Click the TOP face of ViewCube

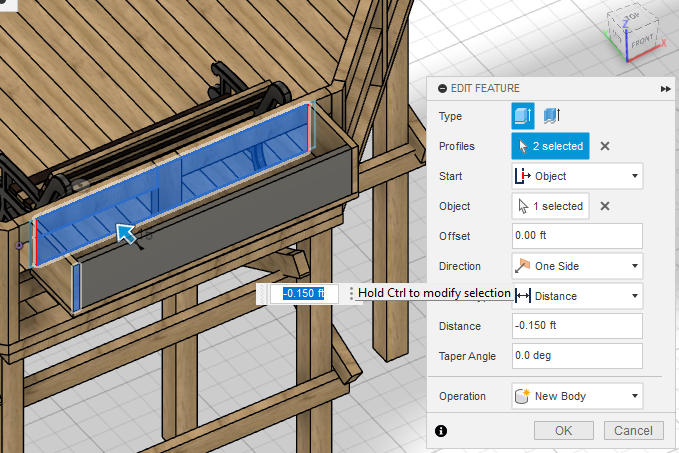click(631, 16)
